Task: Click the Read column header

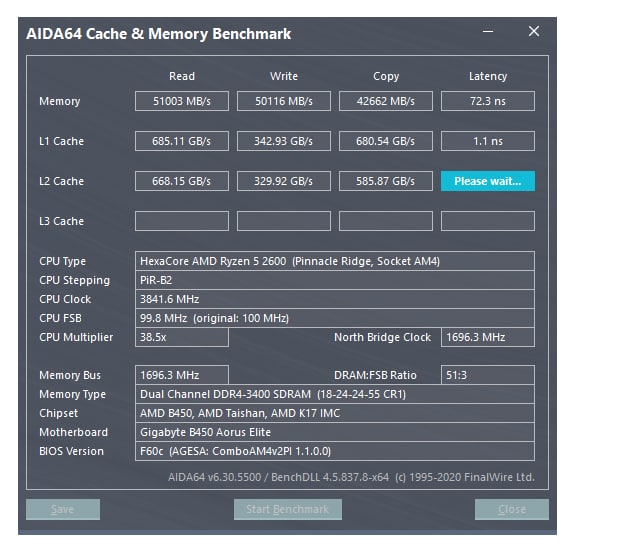Action: pyautogui.click(x=182, y=76)
